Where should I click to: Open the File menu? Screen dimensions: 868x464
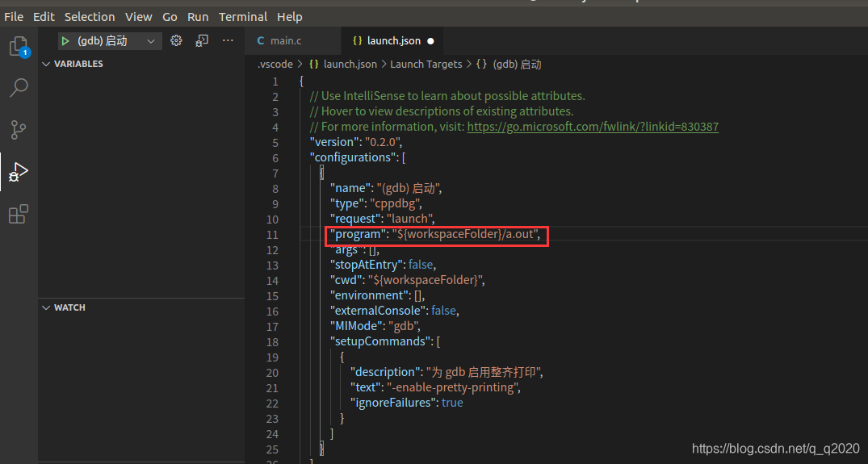coord(14,17)
